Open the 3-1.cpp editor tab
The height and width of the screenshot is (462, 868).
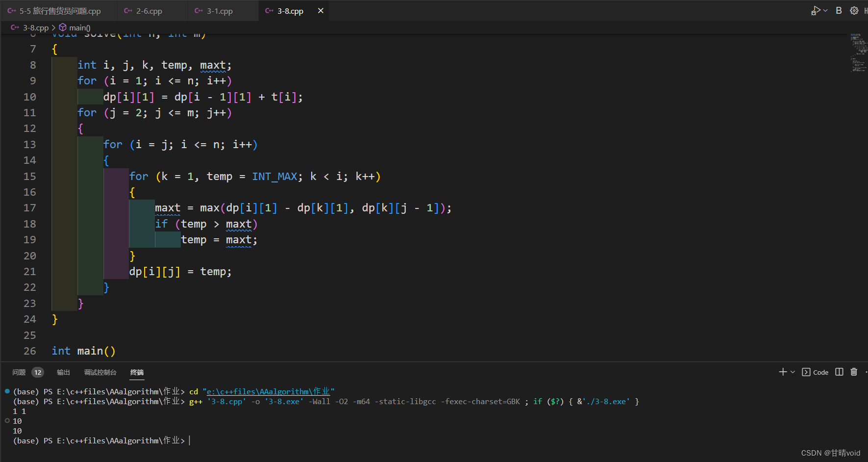(x=223, y=11)
